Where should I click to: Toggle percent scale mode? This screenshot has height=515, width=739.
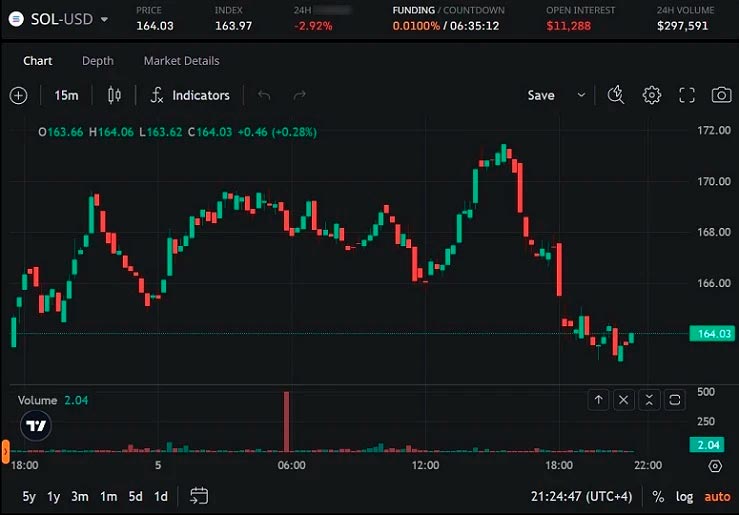[658, 496]
